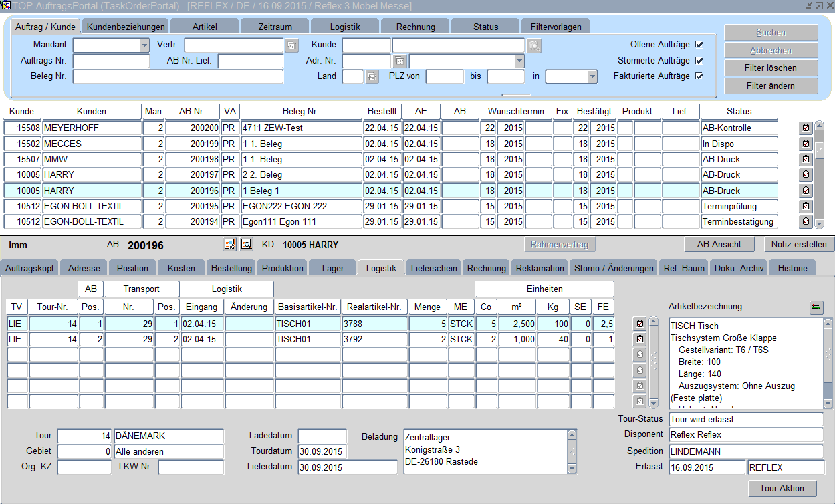Open the Lieferschein tab
The image size is (835, 504).
434,268
